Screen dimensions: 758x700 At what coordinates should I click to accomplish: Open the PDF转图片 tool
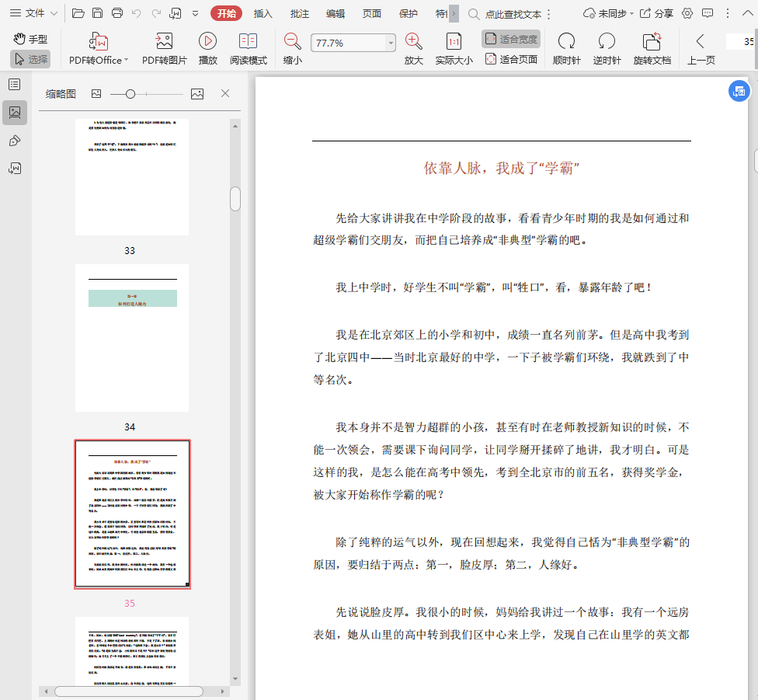coord(164,42)
